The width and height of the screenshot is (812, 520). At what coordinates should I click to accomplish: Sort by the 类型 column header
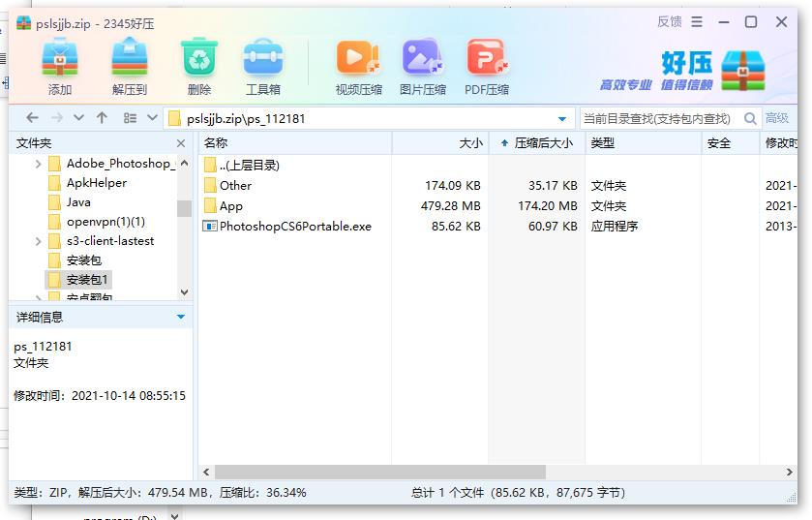tap(644, 143)
